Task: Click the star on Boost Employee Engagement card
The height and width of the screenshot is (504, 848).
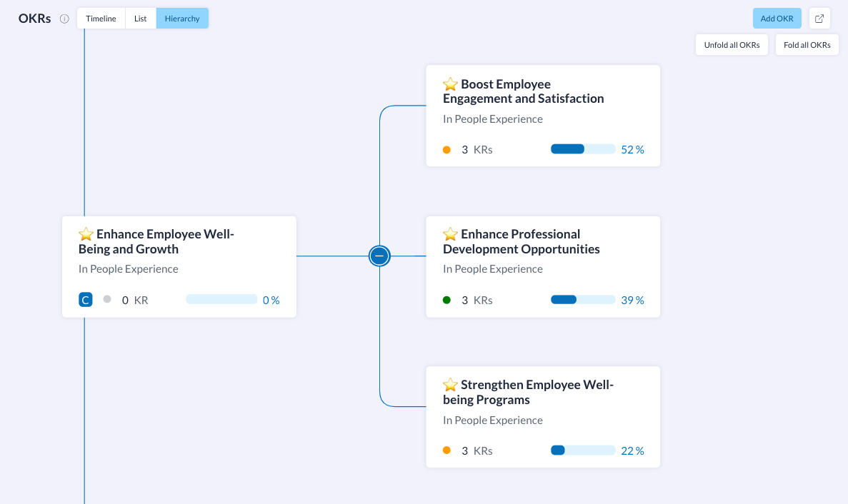Action: click(450, 84)
